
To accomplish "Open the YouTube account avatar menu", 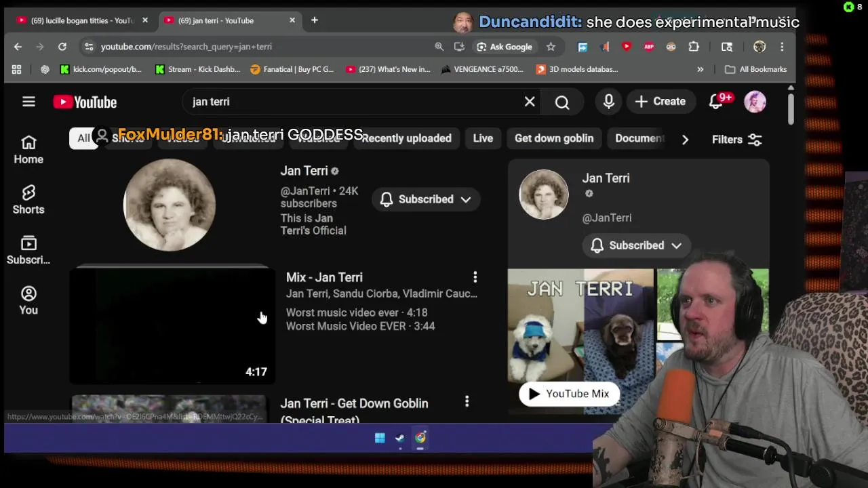I will click(x=755, y=102).
